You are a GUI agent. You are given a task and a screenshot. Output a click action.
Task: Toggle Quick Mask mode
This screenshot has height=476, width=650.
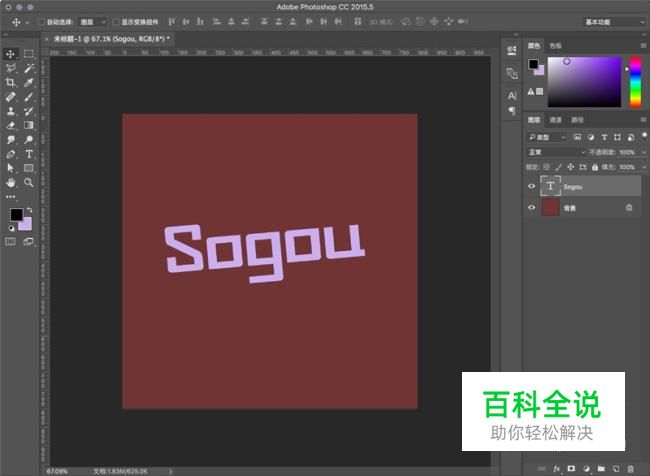[11, 241]
